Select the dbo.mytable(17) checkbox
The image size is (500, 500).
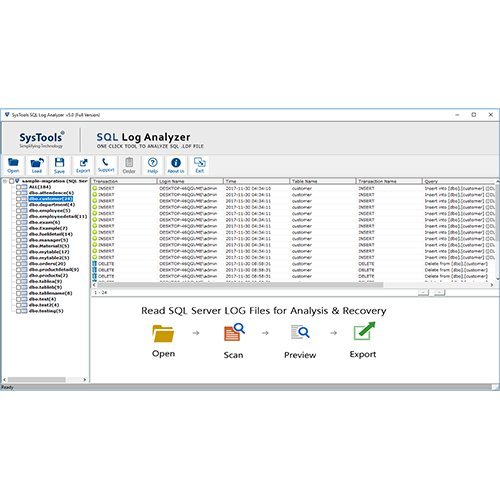19,252
